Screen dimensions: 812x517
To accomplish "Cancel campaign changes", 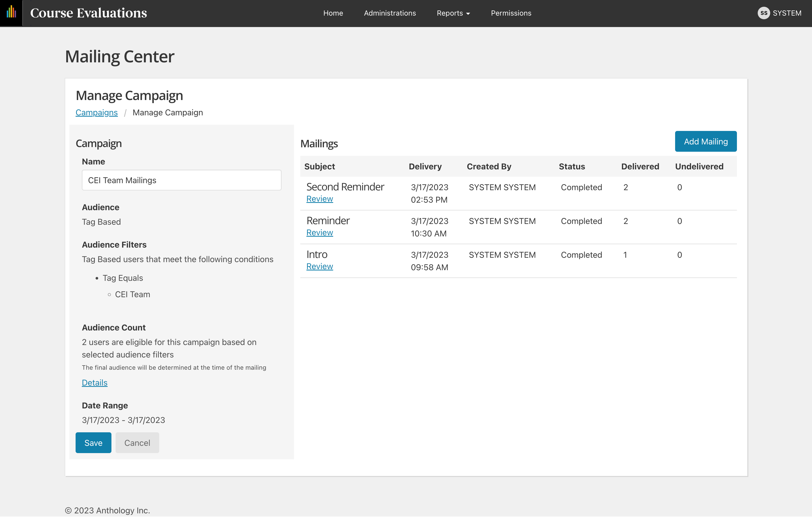I will click(137, 442).
